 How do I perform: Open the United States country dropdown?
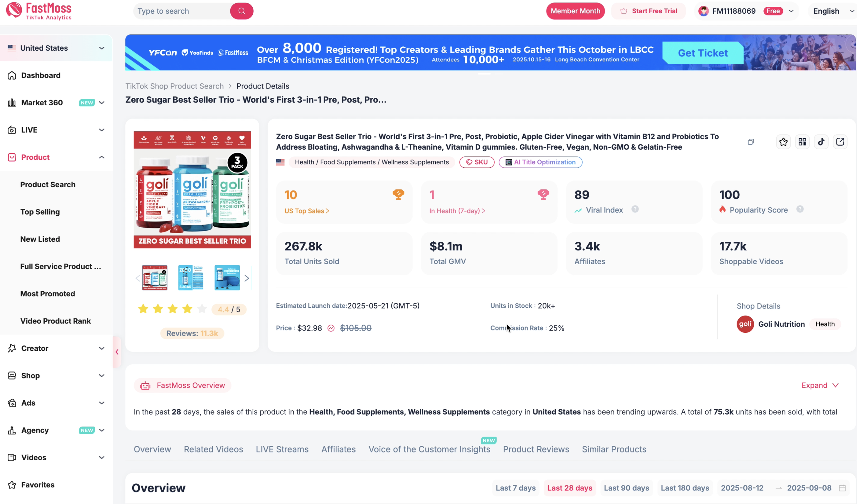56,48
